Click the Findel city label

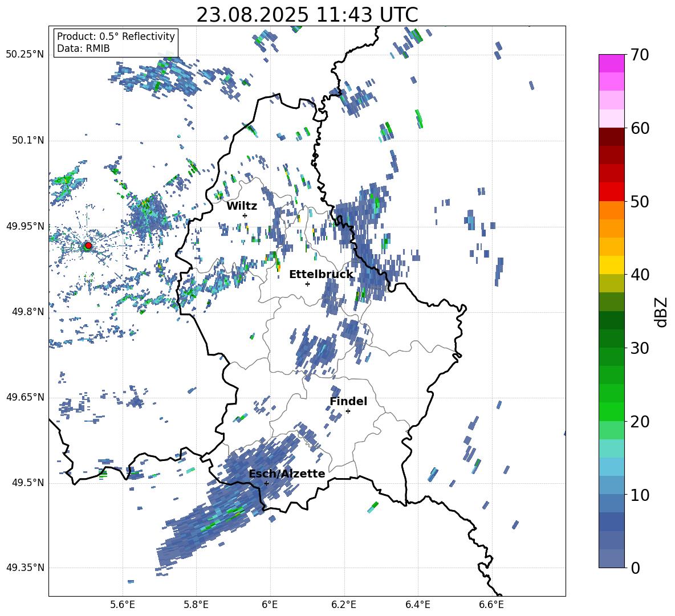348,401
